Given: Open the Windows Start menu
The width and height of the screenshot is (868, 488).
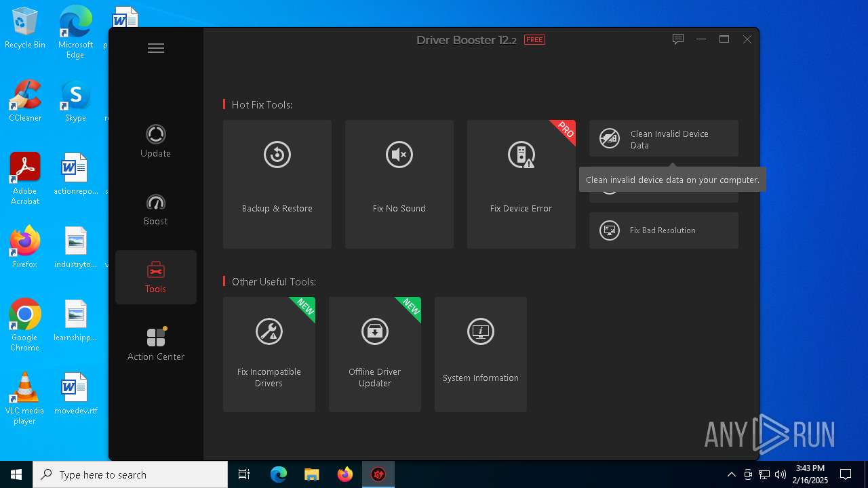Looking at the screenshot, I should point(16,474).
